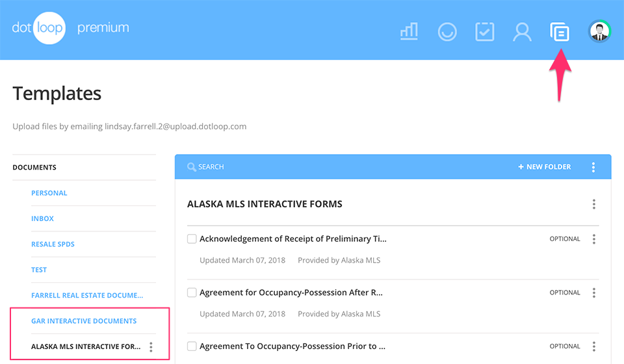Open options menu for Alaska MLS folder header
The height and width of the screenshot is (364, 624).
coord(594,204)
